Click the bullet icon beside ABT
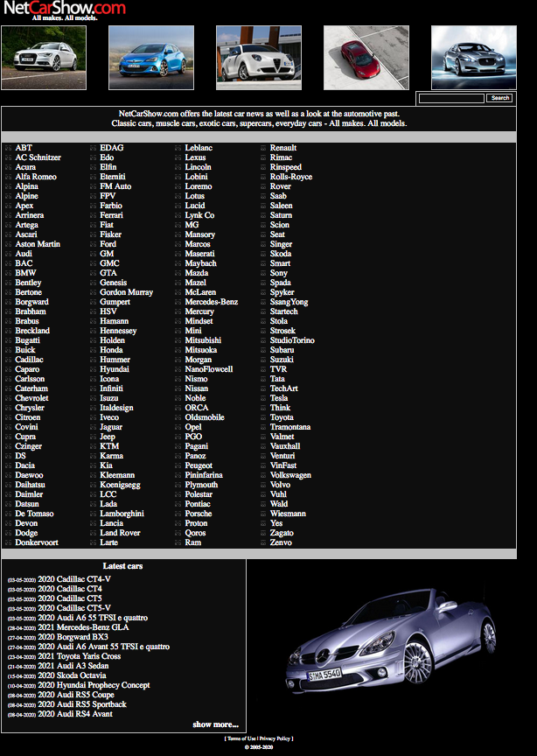 (x=8, y=148)
